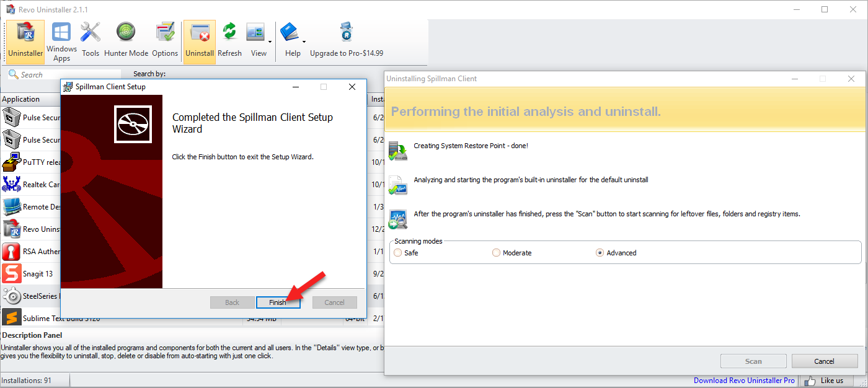Click Installations: 91 status text
The image size is (868, 388).
(x=27, y=381)
